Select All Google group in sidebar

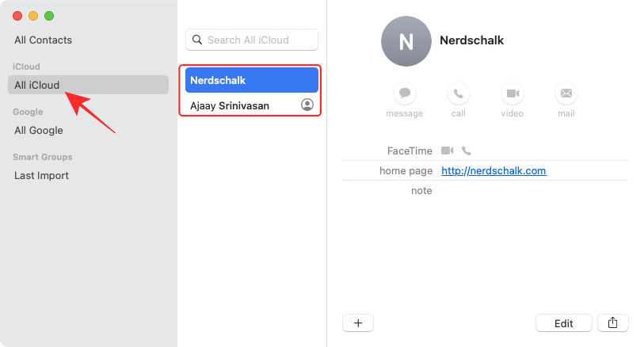(x=39, y=130)
